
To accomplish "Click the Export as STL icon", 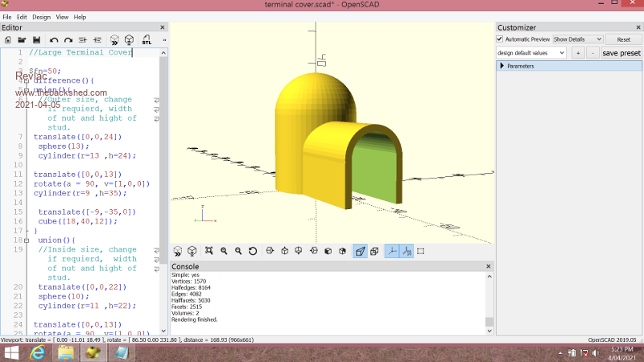I will coord(147,39).
